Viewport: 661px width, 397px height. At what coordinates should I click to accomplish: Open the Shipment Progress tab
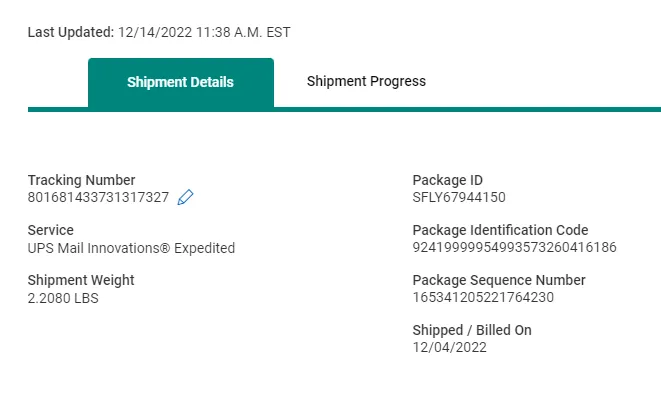[366, 81]
